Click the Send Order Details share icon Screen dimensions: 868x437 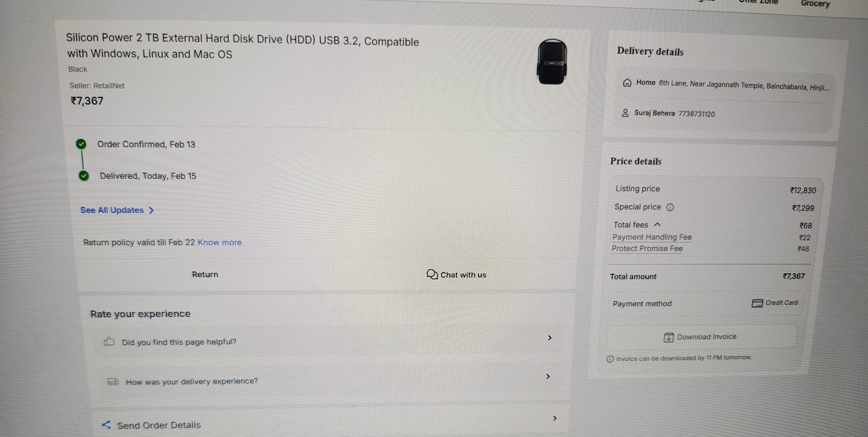pos(106,425)
